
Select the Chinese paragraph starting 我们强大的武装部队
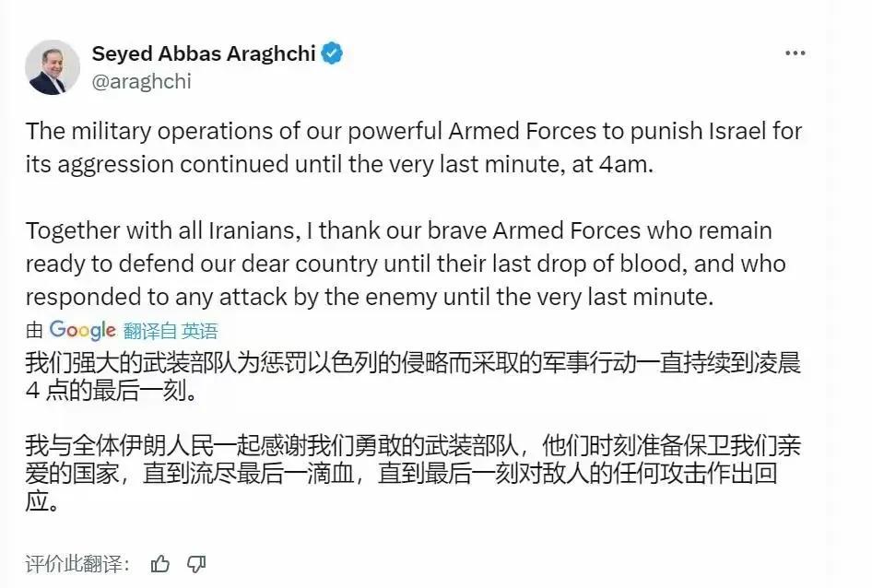[413, 377]
